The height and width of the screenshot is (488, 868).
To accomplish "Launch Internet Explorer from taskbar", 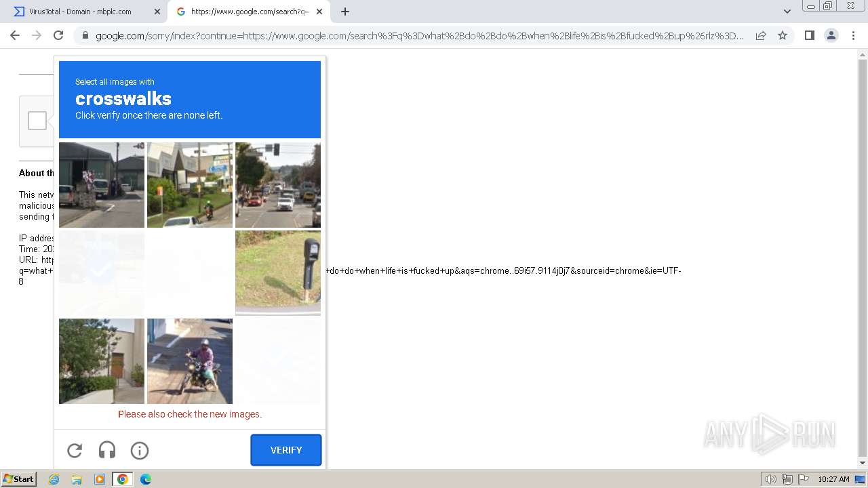I will pyautogui.click(x=54, y=479).
